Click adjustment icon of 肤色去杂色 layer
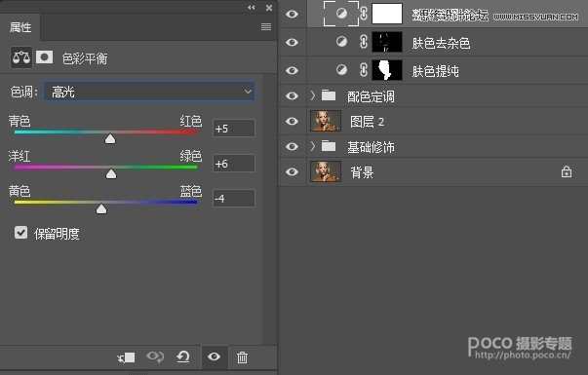The height and width of the screenshot is (375, 588). 341,42
